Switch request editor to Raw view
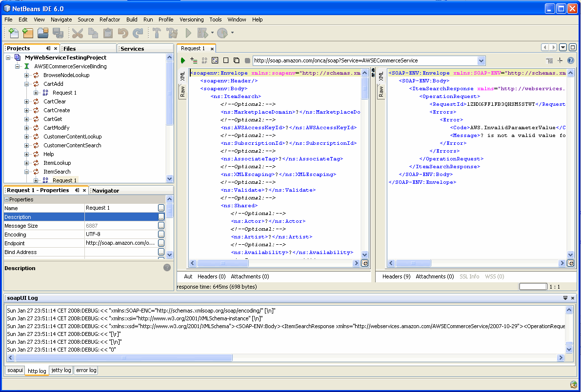 click(x=181, y=91)
